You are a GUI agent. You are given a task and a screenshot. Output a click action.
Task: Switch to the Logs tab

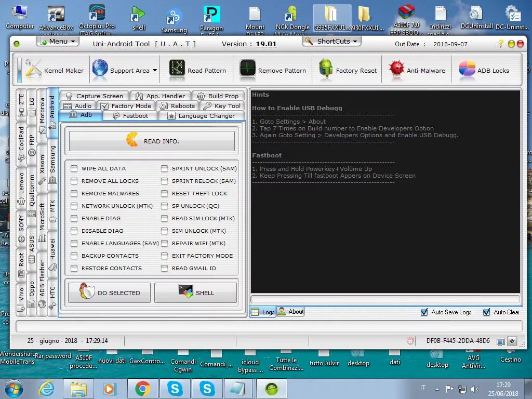[x=263, y=312]
